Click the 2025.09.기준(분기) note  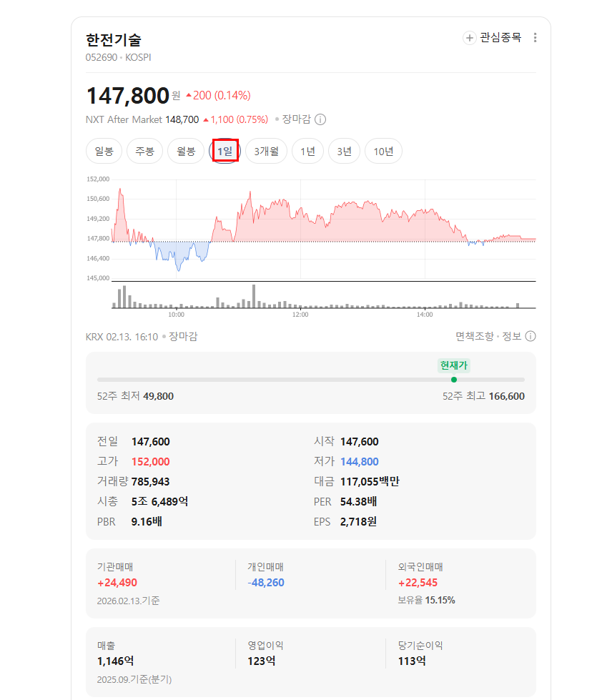134,679
